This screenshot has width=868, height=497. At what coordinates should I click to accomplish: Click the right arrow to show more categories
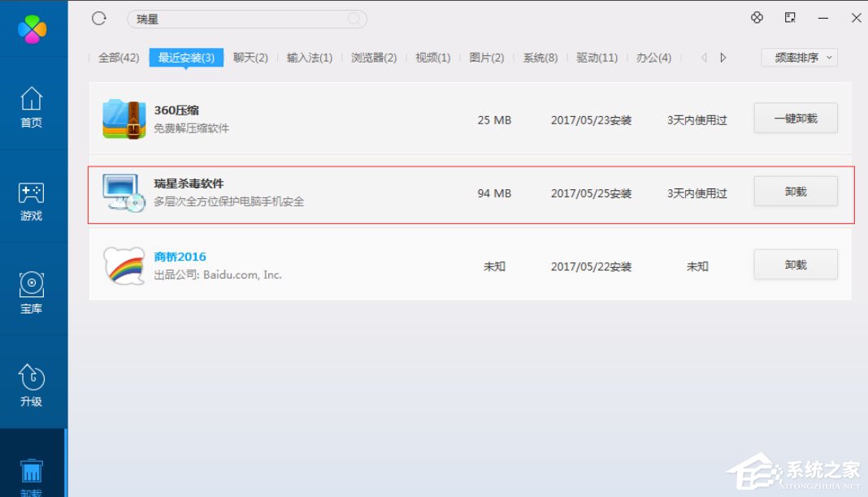[x=723, y=57]
